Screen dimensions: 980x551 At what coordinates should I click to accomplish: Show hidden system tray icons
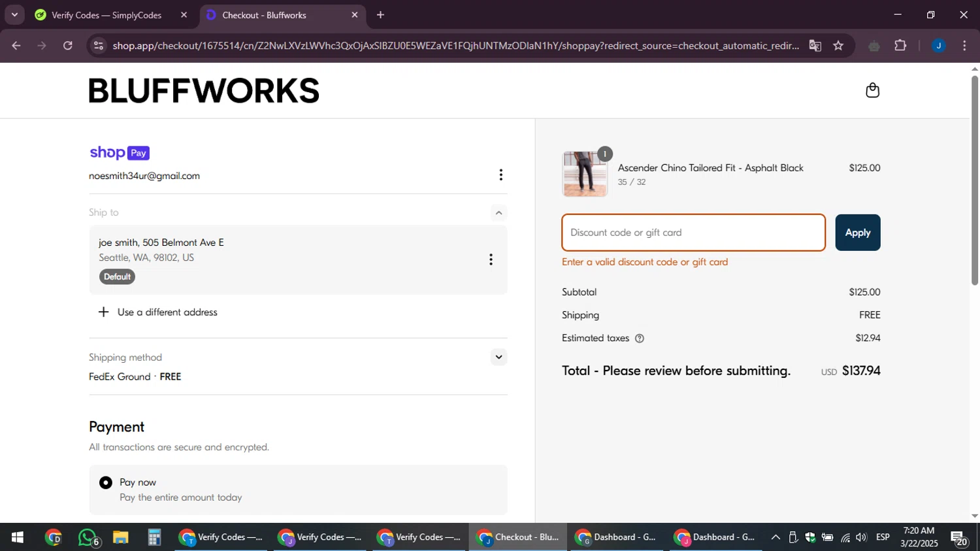point(776,537)
